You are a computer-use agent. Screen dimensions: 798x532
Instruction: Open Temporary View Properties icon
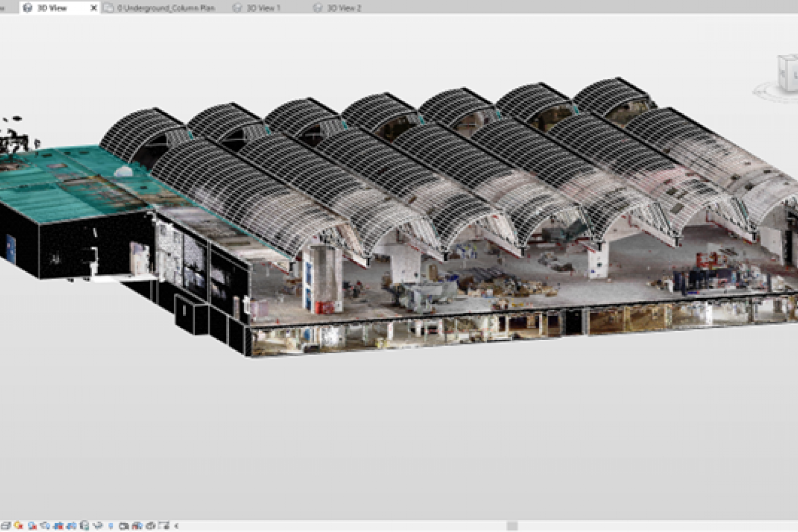(124, 526)
